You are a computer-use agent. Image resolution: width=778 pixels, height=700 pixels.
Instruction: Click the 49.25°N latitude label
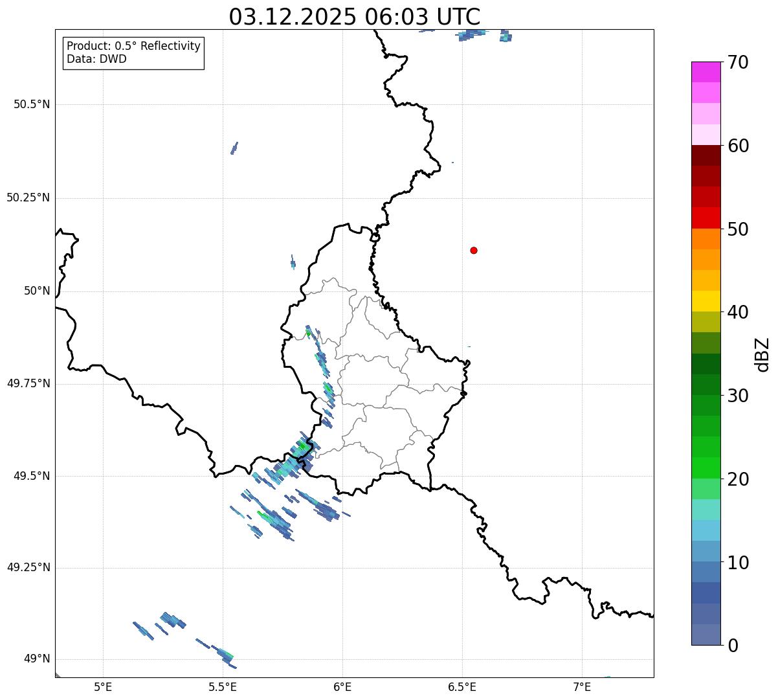click(28, 567)
